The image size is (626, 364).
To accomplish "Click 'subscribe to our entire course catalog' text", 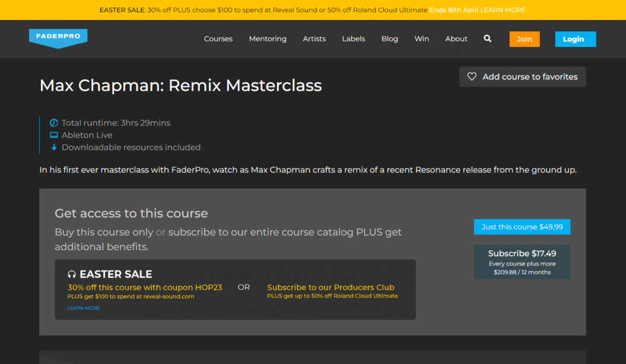I will tap(261, 232).
